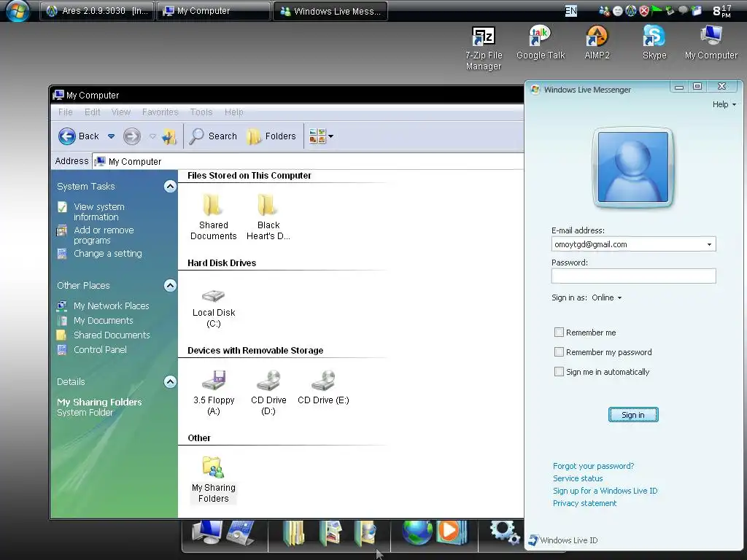The width and height of the screenshot is (747, 560).
Task: Open the Privacy statement link
Action: [584, 503]
